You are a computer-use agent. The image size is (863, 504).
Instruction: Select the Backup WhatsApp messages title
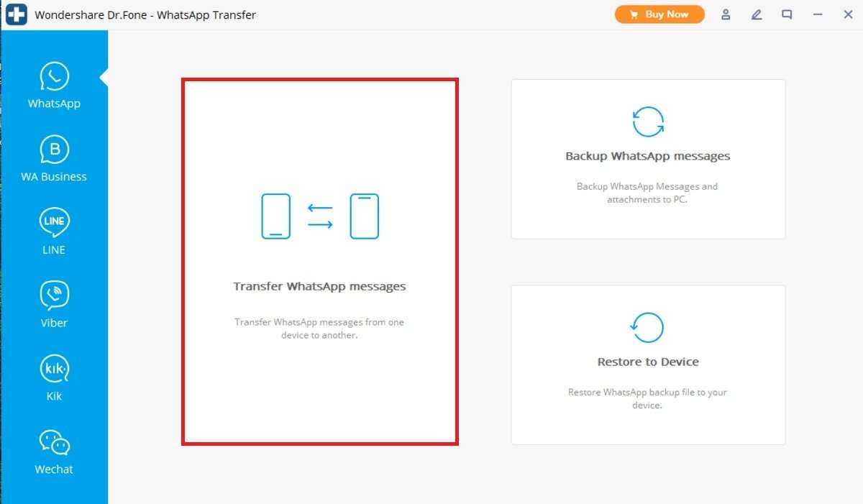pyautogui.click(x=647, y=156)
